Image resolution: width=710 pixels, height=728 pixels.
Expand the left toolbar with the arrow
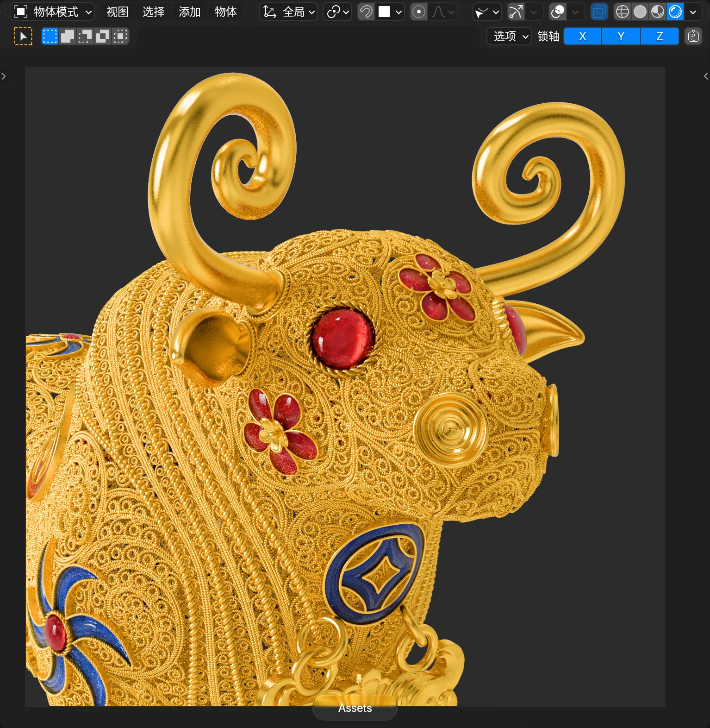point(4,76)
